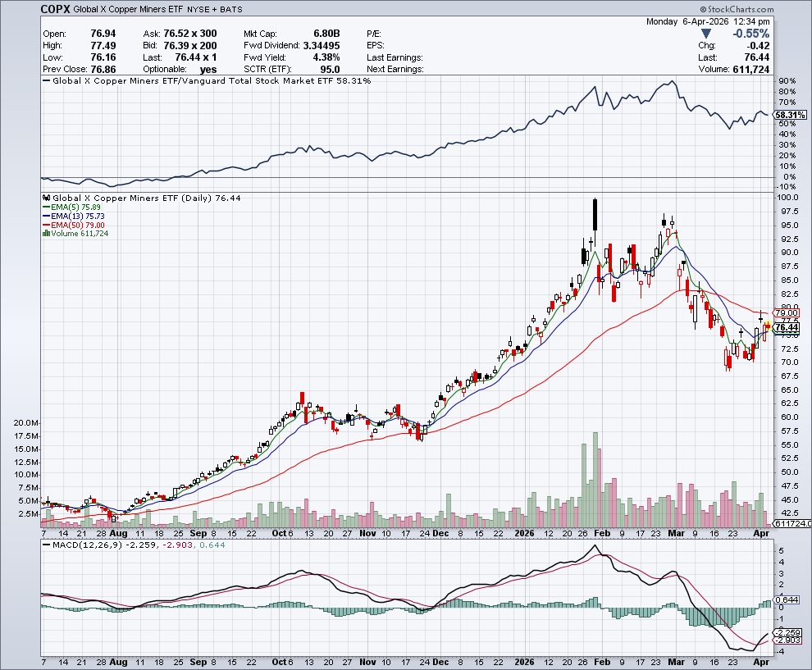812x670 pixels.
Task: Select the green EMA(5) line marker
Action: pyautogui.click(x=48, y=207)
